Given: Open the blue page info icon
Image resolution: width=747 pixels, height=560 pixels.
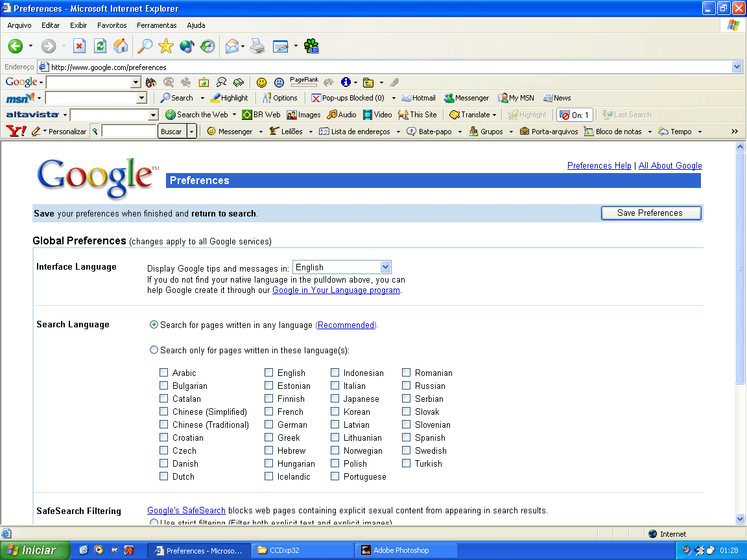Looking at the screenshot, I should tap(346, 82).
